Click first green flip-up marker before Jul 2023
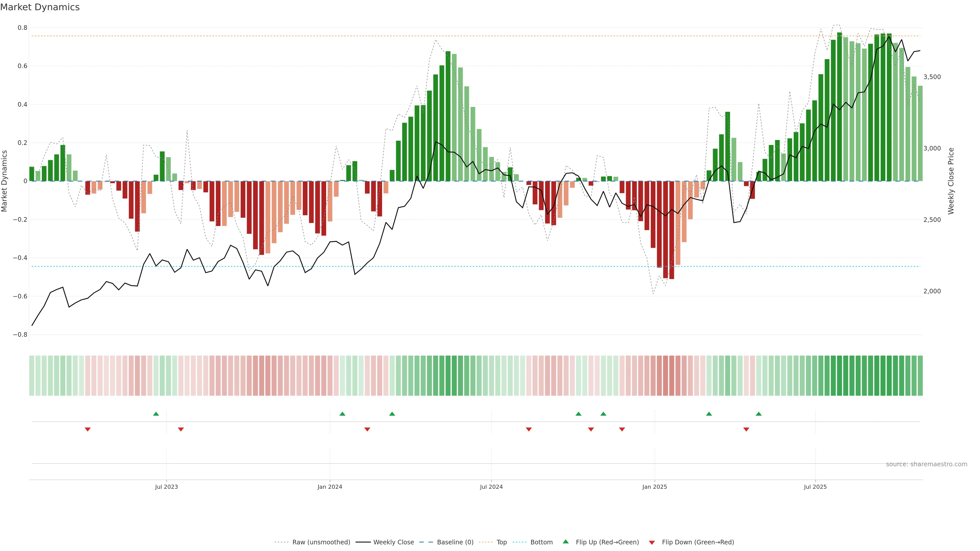980x551 pixels. (156, 414)
